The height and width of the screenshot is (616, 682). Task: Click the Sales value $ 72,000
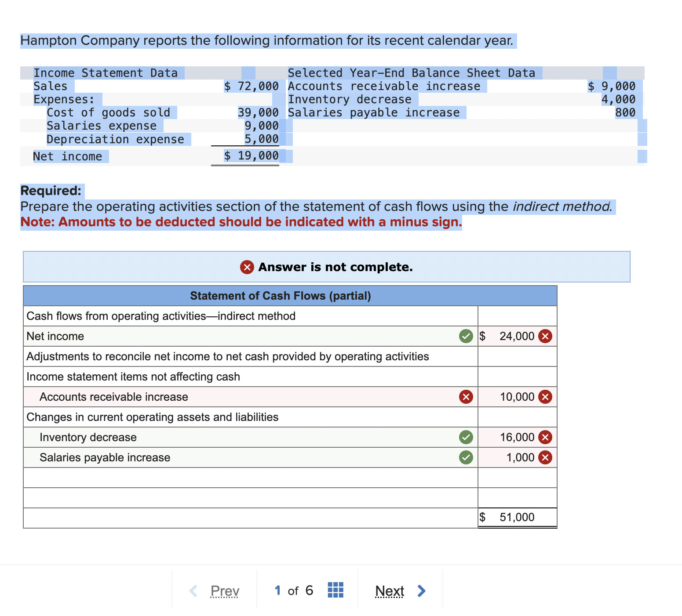point(251,86)
